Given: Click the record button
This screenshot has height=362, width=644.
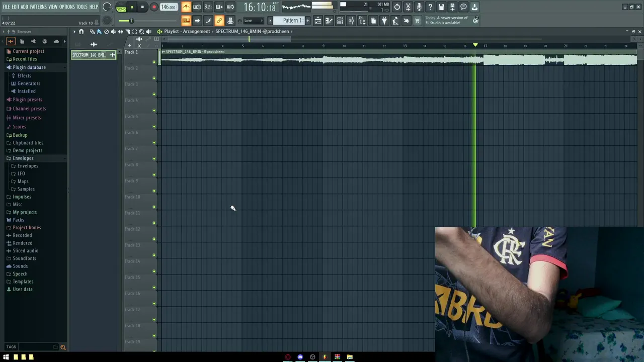Looking at the screenshot, I should (154, 8).
